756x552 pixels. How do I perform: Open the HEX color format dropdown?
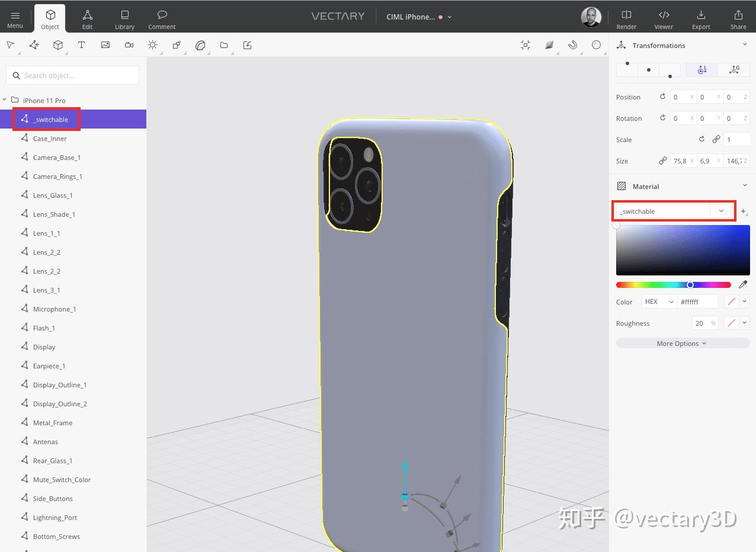(x=659, y=301)
